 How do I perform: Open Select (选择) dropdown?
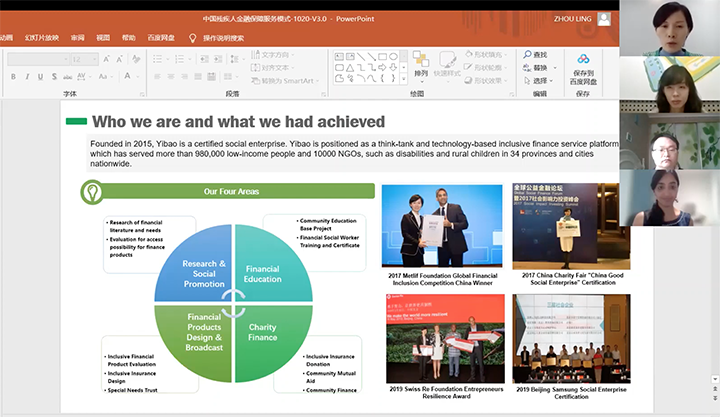[539, 81]
